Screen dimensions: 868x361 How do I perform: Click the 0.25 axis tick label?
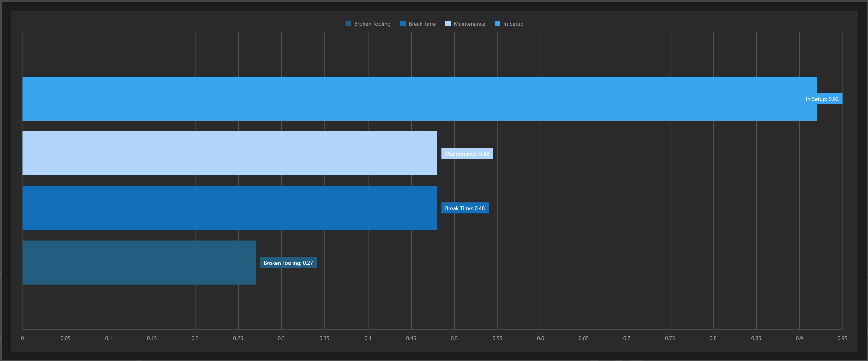click(238, 338)
